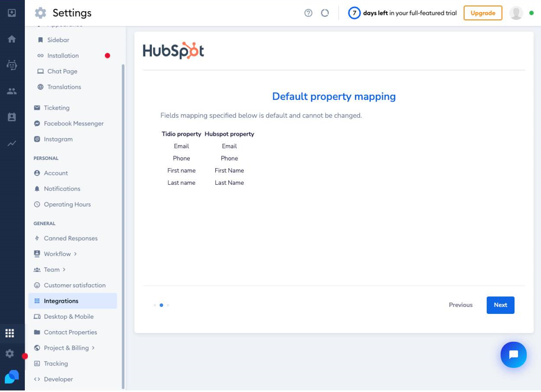Click the refresh circle icon in header

(x=324, y=13)
